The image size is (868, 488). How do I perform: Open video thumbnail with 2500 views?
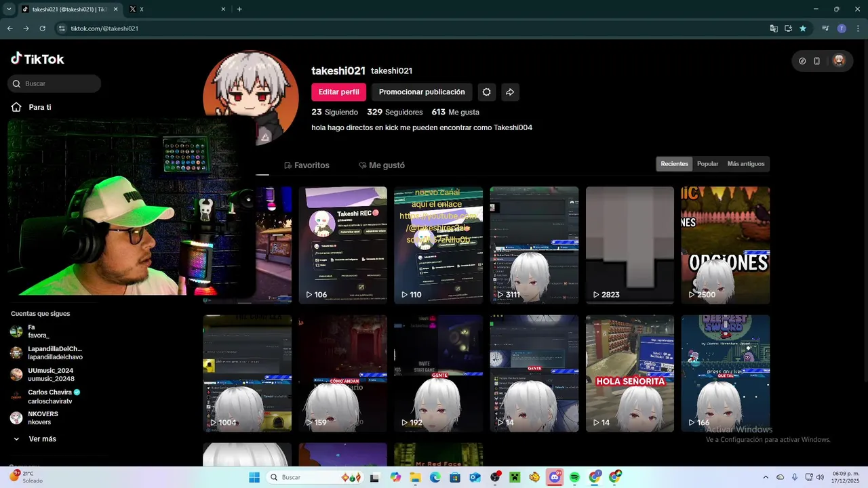tap(726, 245)
